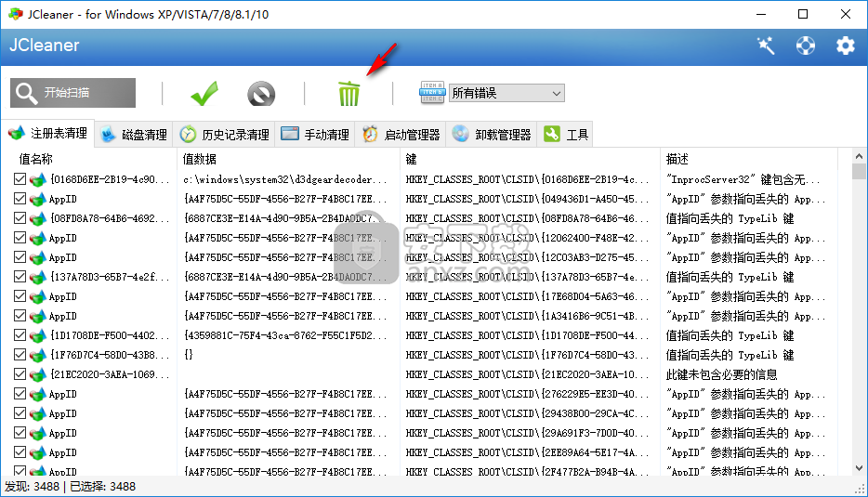Screen dimensions: 868x497
Task: Uncheck the {1F76D7C4-58D0-43B8 entry checkbox
Action: (20, 354)
